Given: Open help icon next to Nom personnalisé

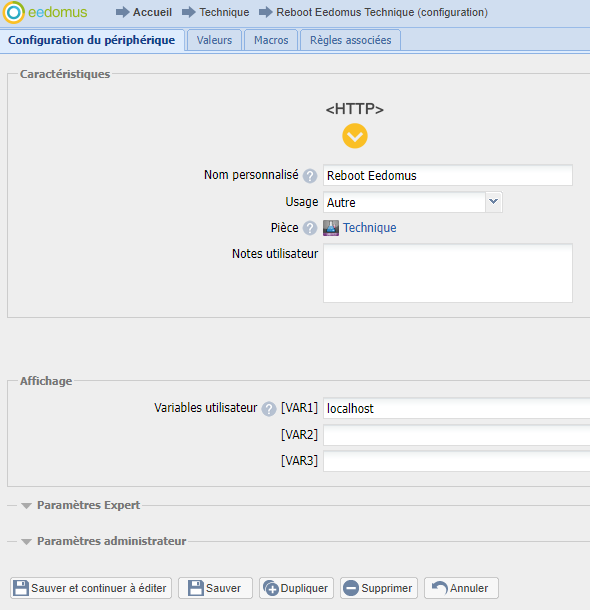Looking at the screenshot, I should point(310,176).
